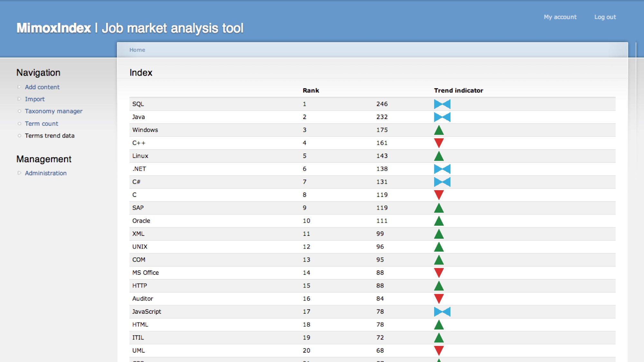644x362 pixels.
Task: Open the Taxonomy manager page
Action: tap(53, 111)
